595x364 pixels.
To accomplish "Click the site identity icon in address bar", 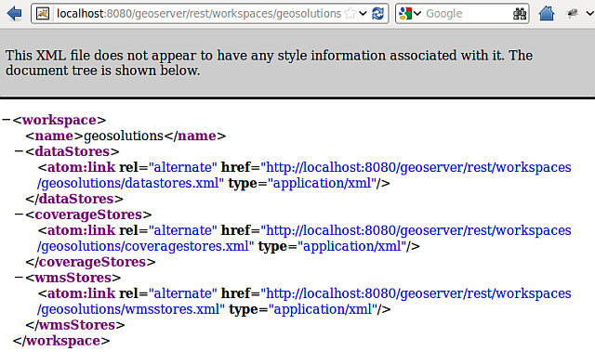I will [43, 14].
